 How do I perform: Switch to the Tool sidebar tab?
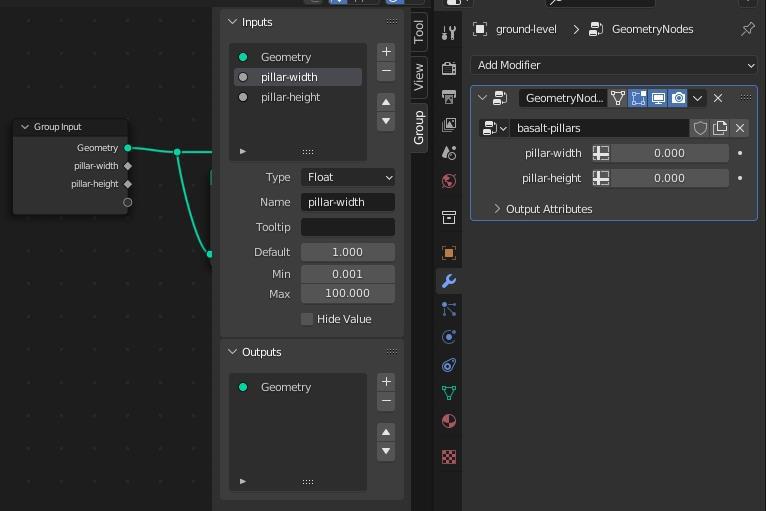[418, 31]
